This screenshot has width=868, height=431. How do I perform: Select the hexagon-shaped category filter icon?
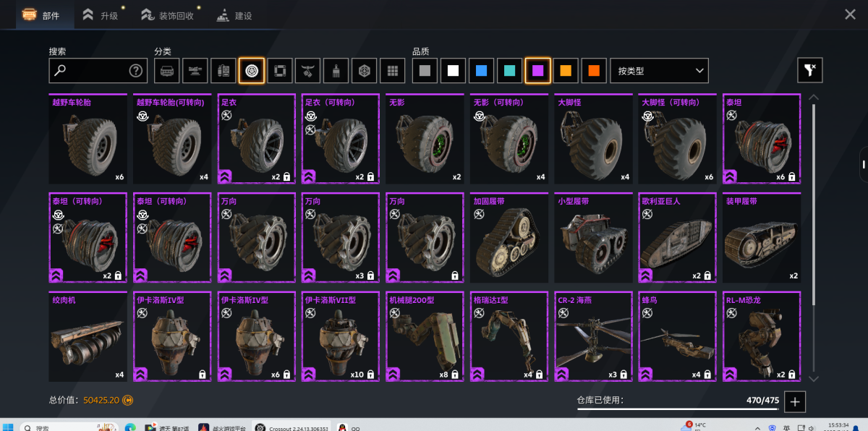pos(365,71)
